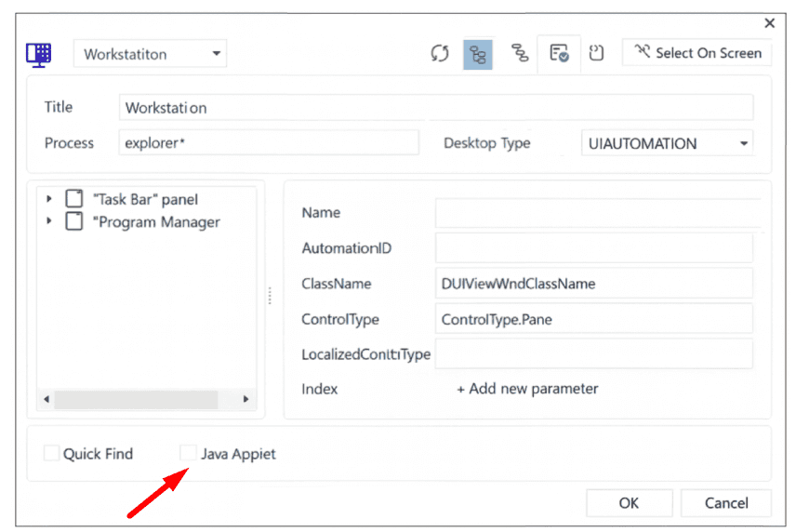The width and height of the screenshot is (796, 532).
Task: Click the refresh arrows icon
Action: [x=440, y=53]
